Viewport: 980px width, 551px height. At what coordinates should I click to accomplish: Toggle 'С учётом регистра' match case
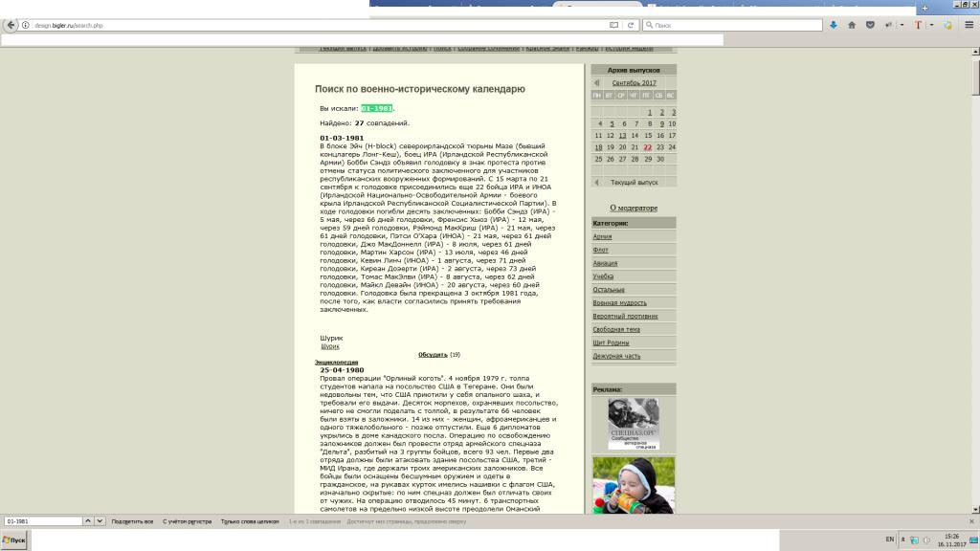tap(187, 521)
